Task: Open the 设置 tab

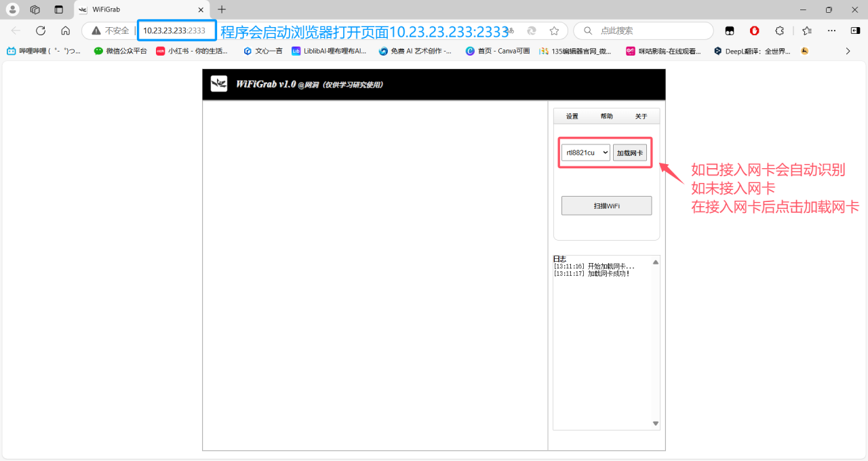Action: (x=572, y=117)
